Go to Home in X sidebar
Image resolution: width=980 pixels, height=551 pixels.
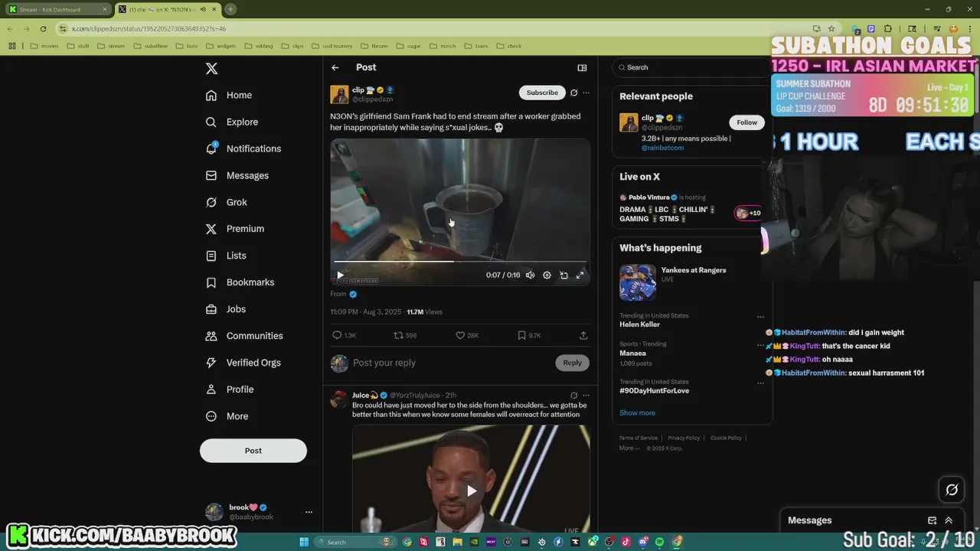click(229, 95)
